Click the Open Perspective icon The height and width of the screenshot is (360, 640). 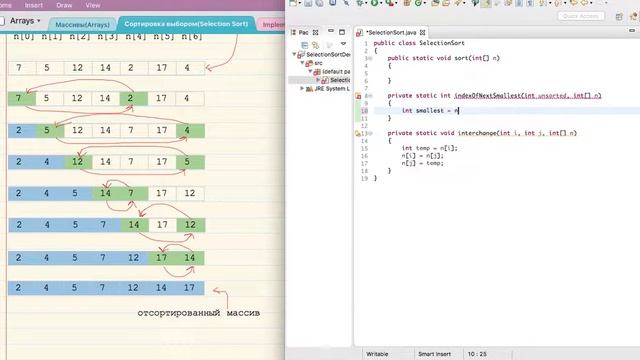click(619, 16)
